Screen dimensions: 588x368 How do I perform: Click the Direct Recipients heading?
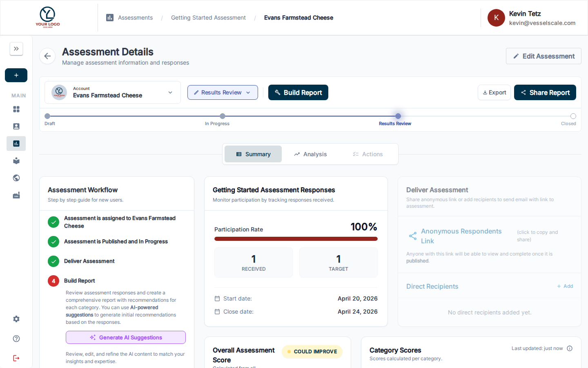[432, 286]
